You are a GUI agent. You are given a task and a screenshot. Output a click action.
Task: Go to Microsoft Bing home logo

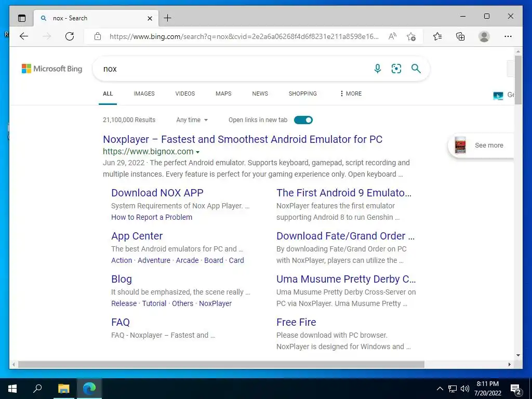coord(52,69)
